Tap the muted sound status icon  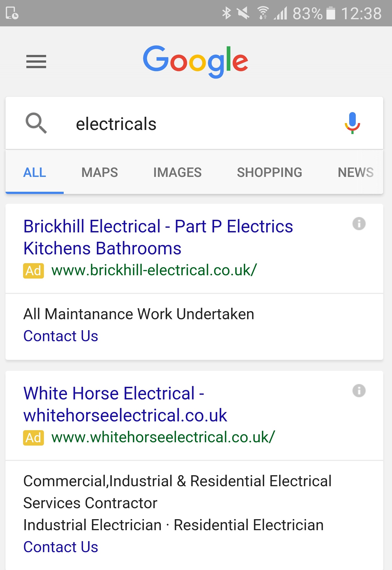(x=243, y=13)
